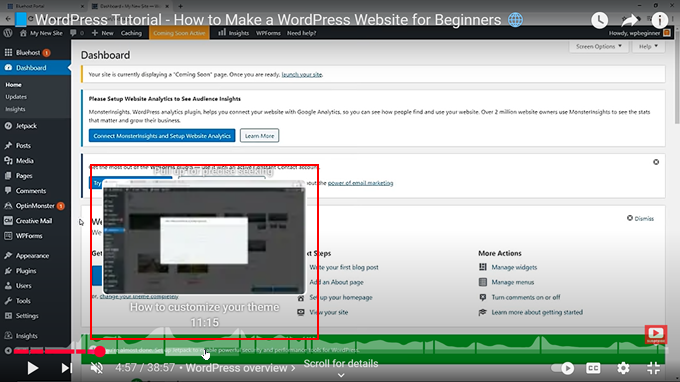Click Learn More button
680x382 pixels.
pos(259,136)
